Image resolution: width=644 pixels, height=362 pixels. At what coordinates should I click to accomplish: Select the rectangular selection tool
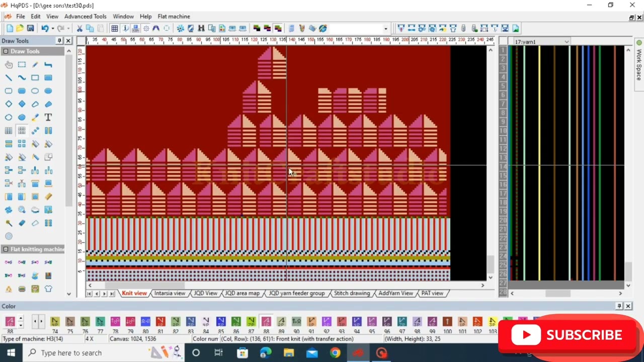22,65
